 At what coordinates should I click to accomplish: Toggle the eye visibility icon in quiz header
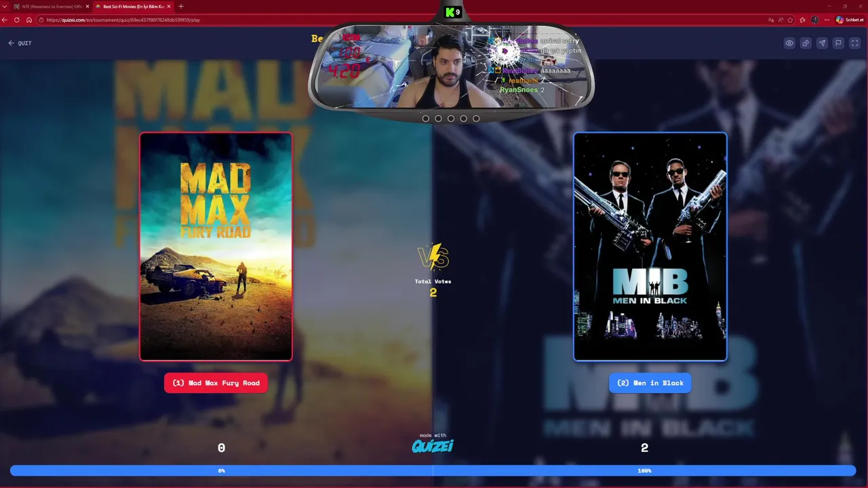pos(789,43)
